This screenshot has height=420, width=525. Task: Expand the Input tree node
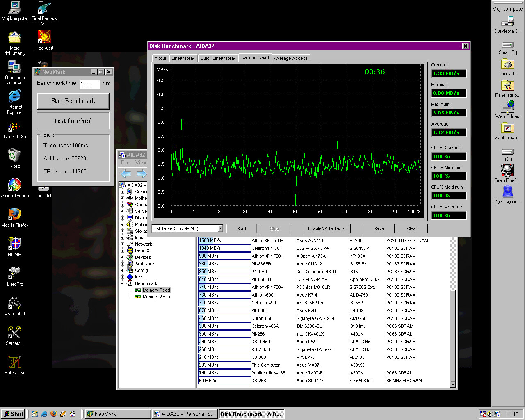pos(122,237)
